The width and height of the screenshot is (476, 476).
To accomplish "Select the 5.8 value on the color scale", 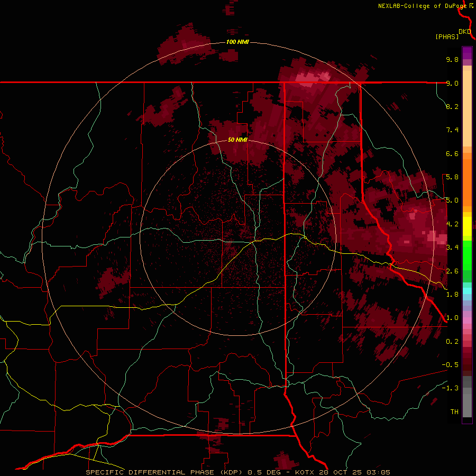I will tap(452, 177).
